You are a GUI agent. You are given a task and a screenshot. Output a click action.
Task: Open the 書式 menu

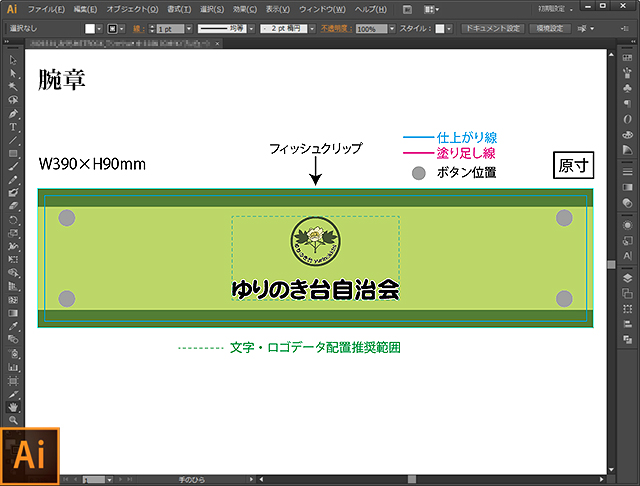179,9
